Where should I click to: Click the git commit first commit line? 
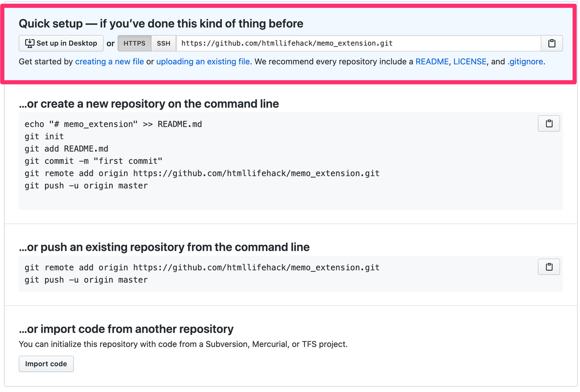(x=93, y=161)
